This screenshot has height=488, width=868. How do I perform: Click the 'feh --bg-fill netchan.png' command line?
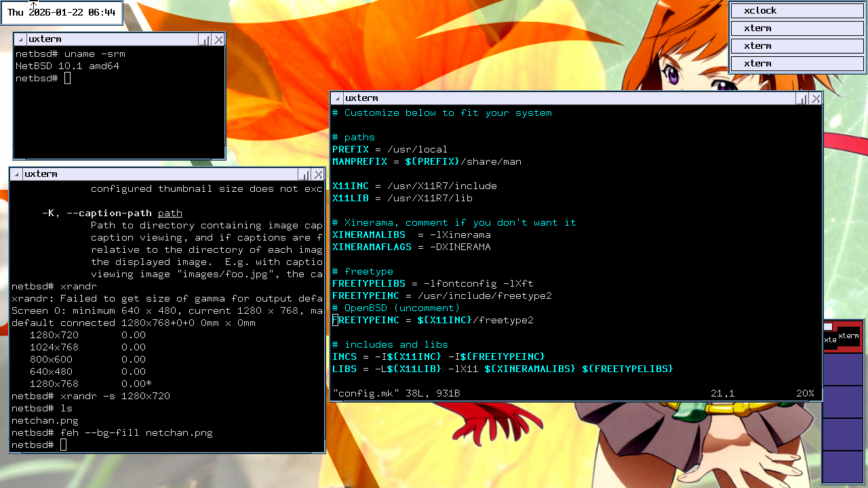click(112, 433)
